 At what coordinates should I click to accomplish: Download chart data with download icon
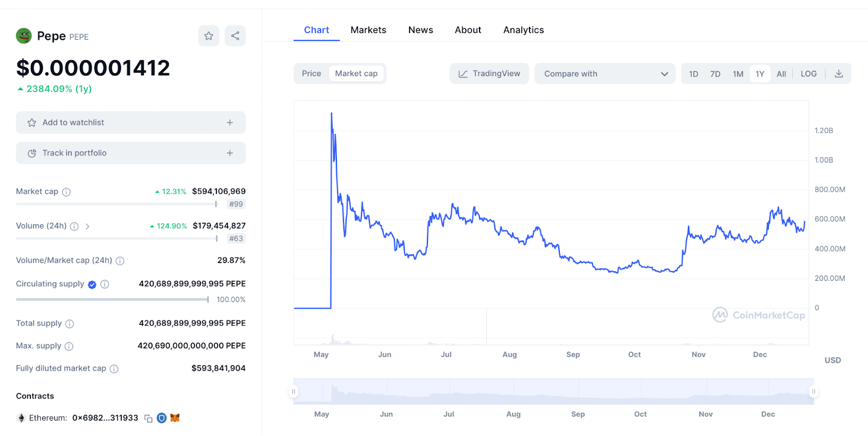click(x=839, y=74)
